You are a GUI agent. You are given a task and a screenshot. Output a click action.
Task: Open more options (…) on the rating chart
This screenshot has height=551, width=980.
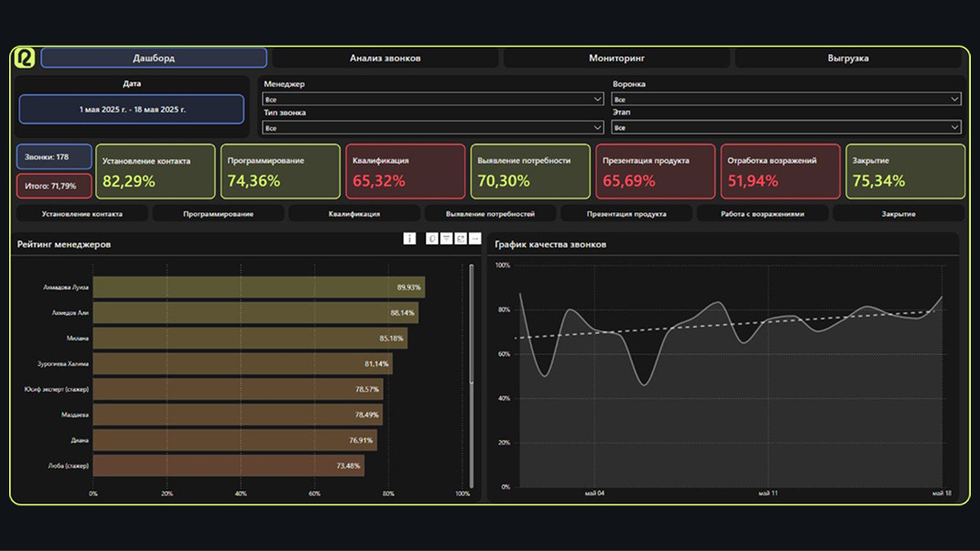click(x=474, y=239)
